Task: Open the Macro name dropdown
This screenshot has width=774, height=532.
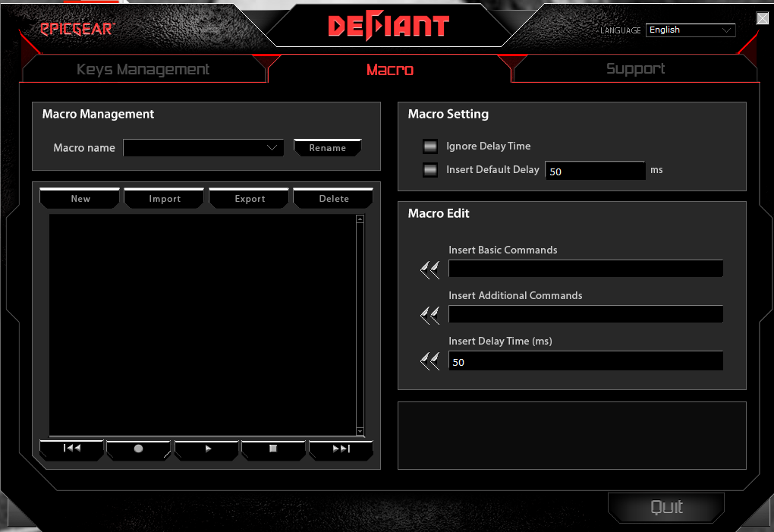Action: pos(203,147)
